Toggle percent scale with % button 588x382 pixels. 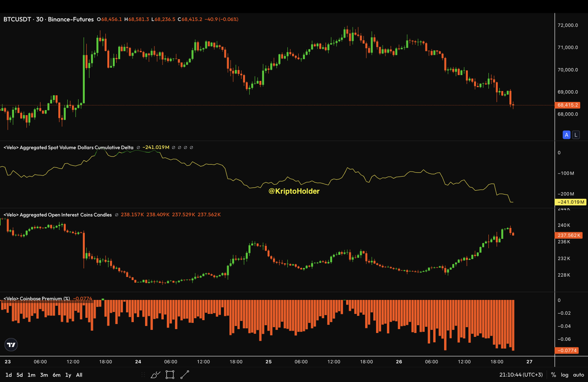pos(553,375)
